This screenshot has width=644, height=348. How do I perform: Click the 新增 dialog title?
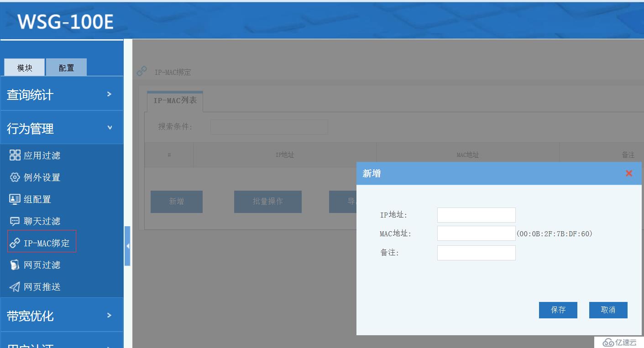tap(372, 173)
